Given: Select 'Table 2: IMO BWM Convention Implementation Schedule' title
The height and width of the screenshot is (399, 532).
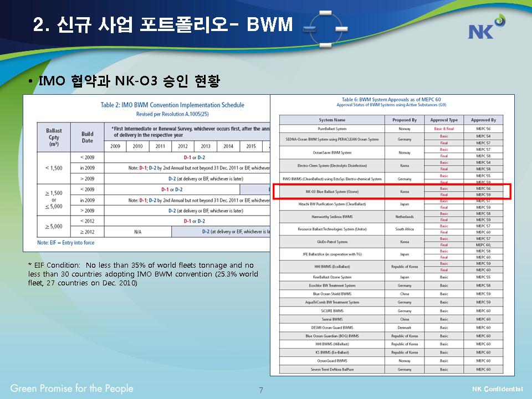Looking at the screenshot, I should pos(172,105).
